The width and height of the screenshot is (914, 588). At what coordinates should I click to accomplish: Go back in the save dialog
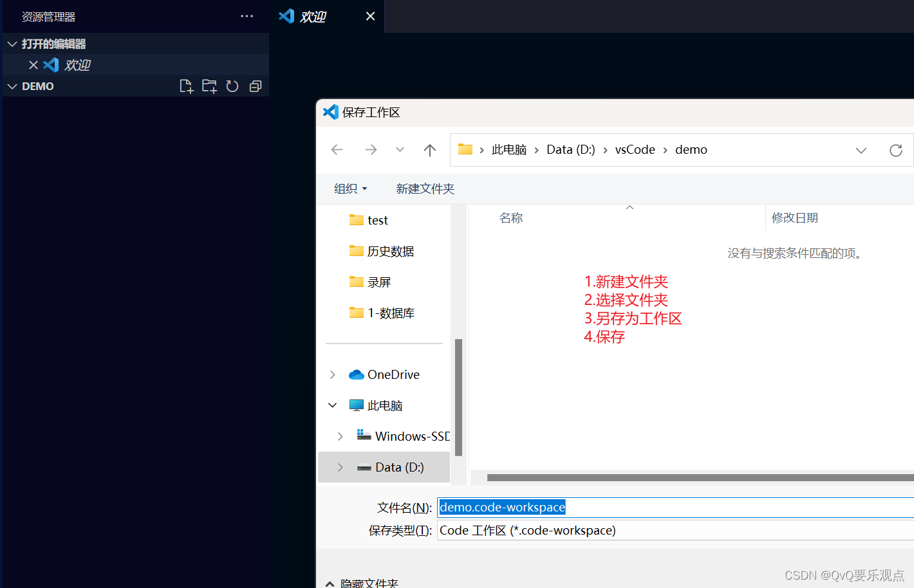point(337,150)
